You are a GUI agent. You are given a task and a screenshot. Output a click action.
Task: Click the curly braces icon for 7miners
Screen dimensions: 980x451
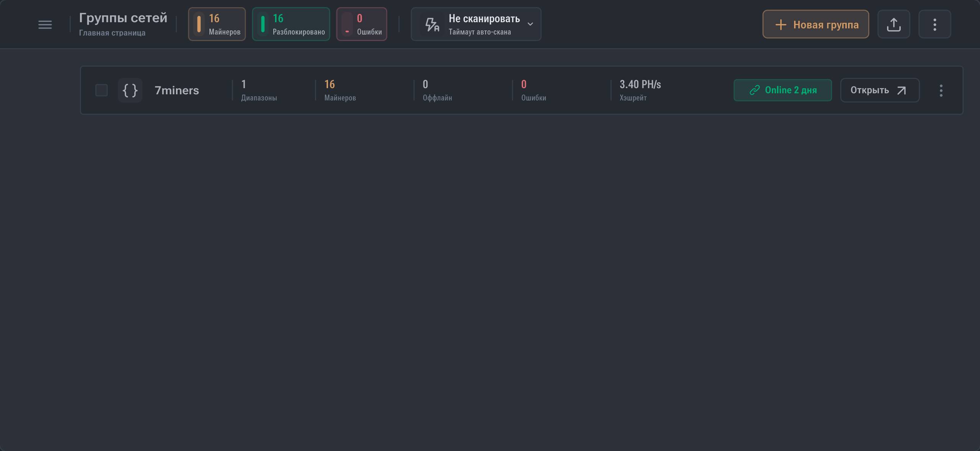coord(130,90)
